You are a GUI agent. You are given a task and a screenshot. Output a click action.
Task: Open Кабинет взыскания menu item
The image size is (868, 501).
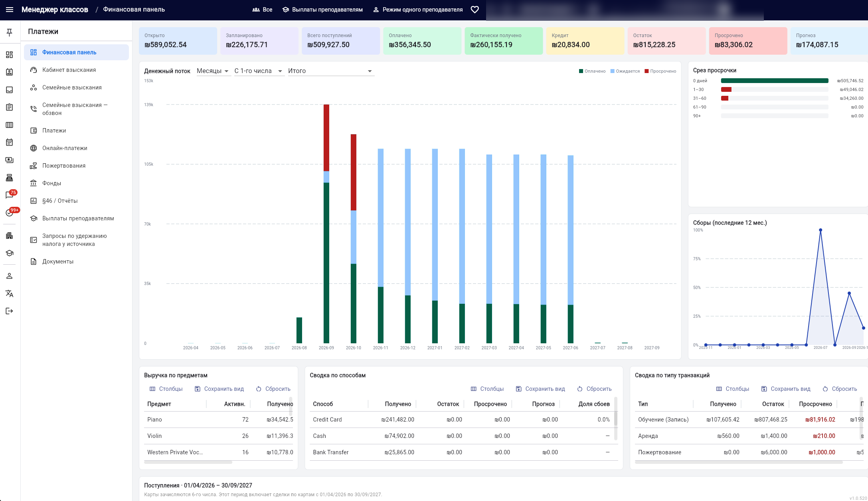pyautogui.click(x=76, y=70)
